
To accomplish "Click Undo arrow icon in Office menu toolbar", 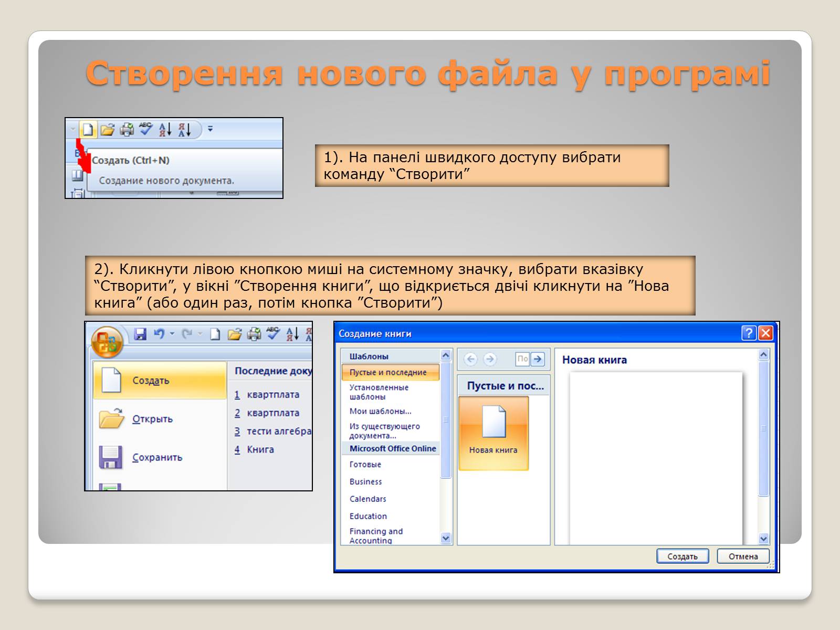I will click(159, 333).
